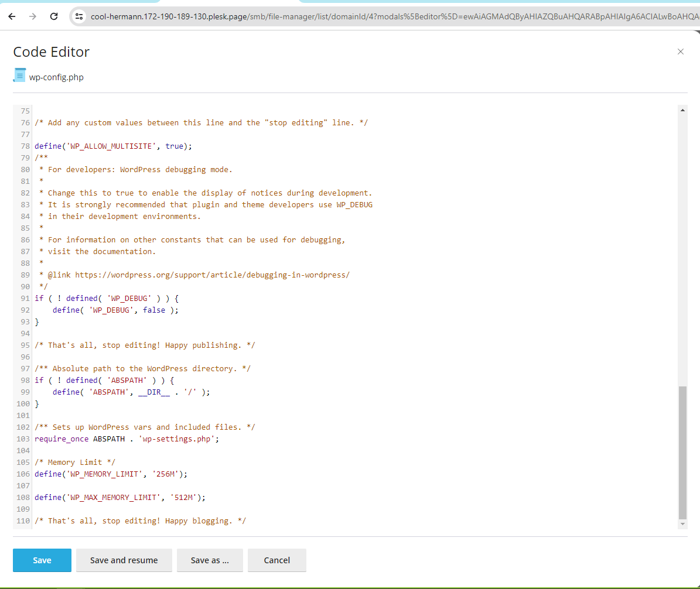Screen dimensions: 700x589
Task: Save the file with Save button
Action: [42, 560]
